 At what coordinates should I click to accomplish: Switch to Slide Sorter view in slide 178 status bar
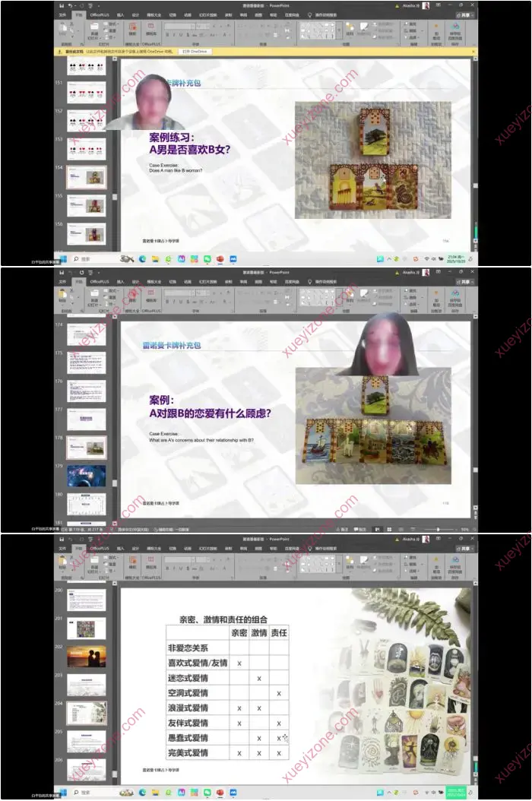click(x=389, y=529)
